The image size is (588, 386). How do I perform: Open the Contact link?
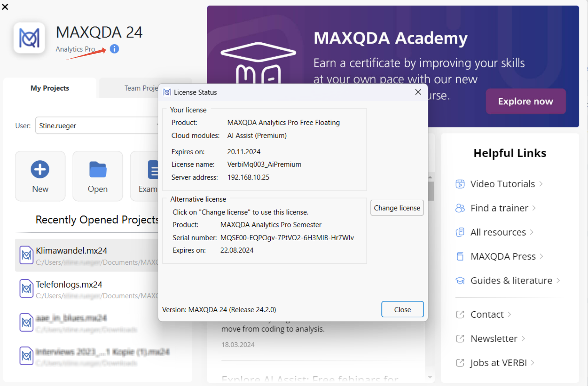[x=487, y=314]
